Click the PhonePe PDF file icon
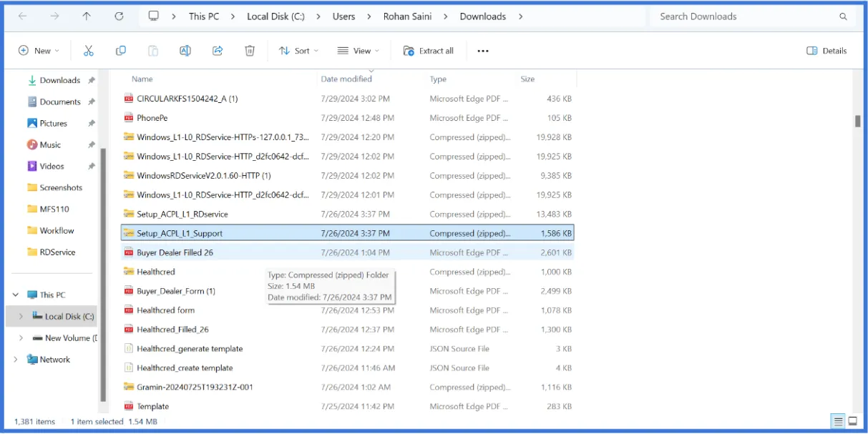The height and width of the screenshot is (434, 868). point(129,118)
